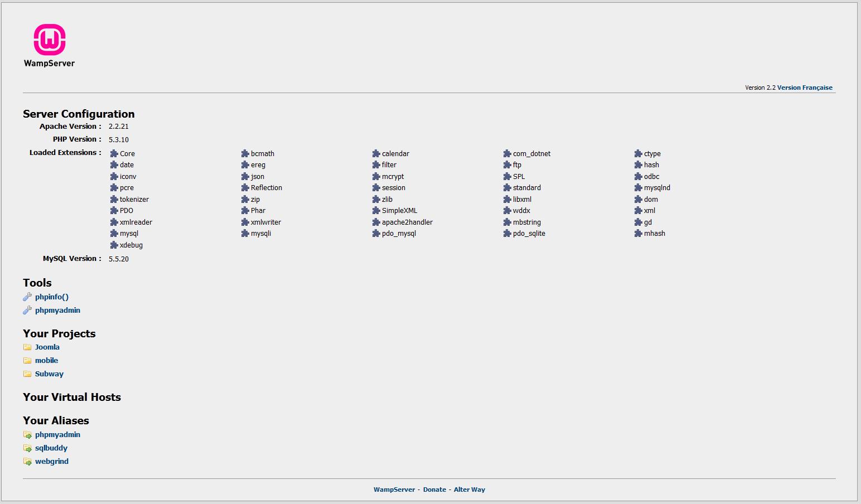
Task: Click the session extension name
Action: click(394, 187)
